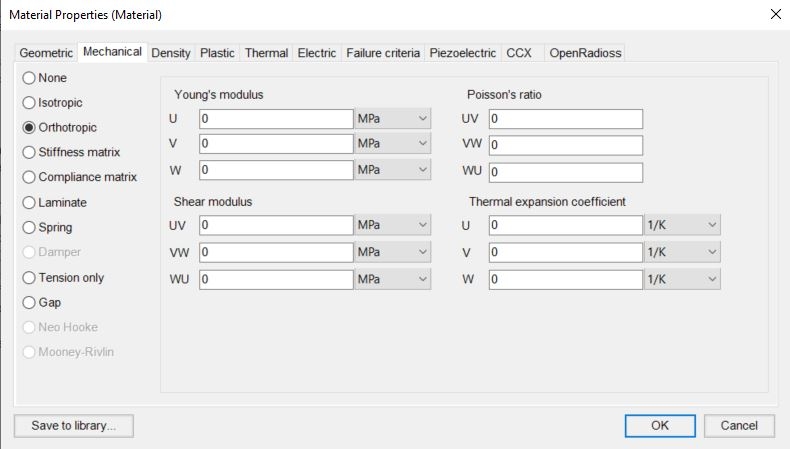790x449 pixels.
Task: Select the None mechanical option
Action: click(x=29, y=78)
